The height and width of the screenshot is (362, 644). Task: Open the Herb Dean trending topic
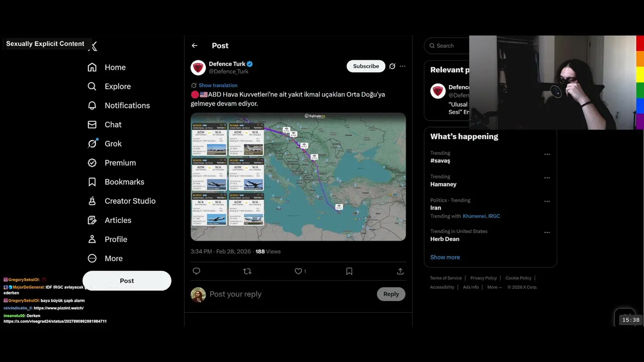coord(445,239)
